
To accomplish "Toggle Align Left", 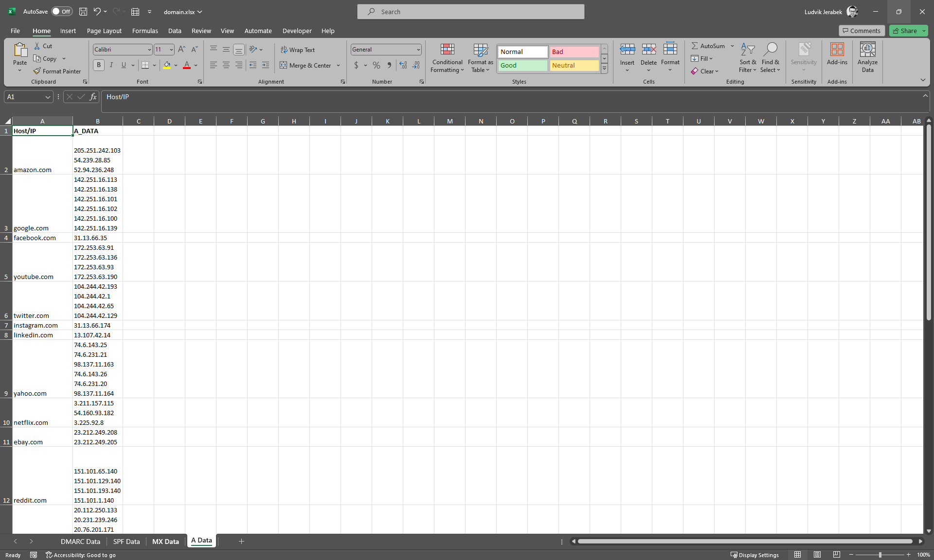I will pyautogui.click(x=214, y=65).
